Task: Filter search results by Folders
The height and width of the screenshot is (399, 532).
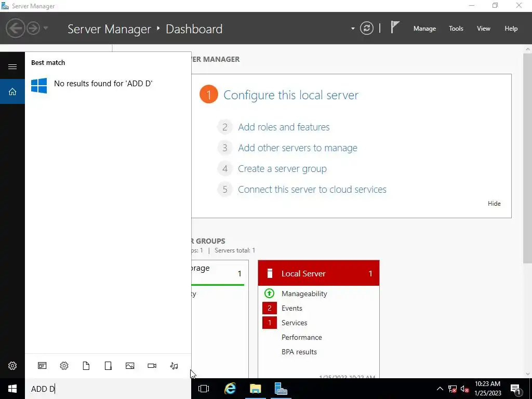Action: [x=108, y=366]
